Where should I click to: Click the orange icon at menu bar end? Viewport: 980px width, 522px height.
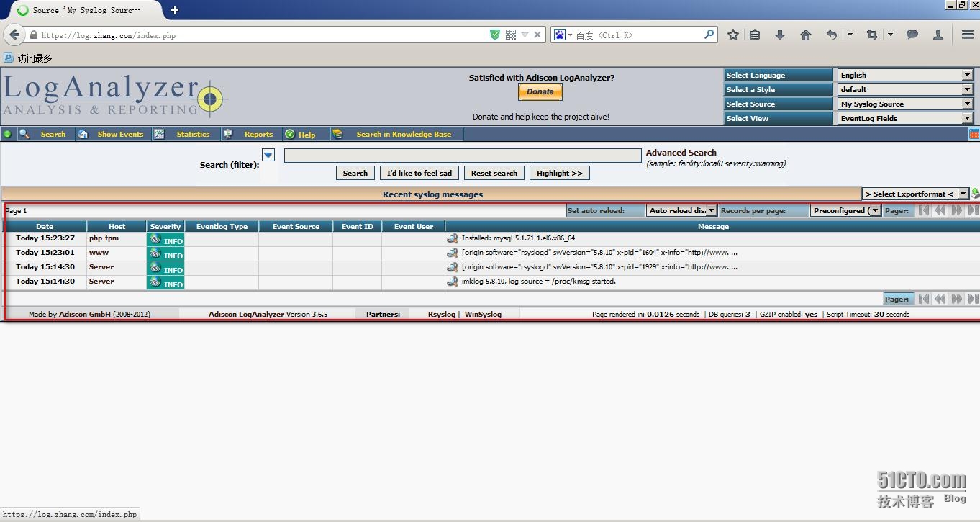point(974,134)
